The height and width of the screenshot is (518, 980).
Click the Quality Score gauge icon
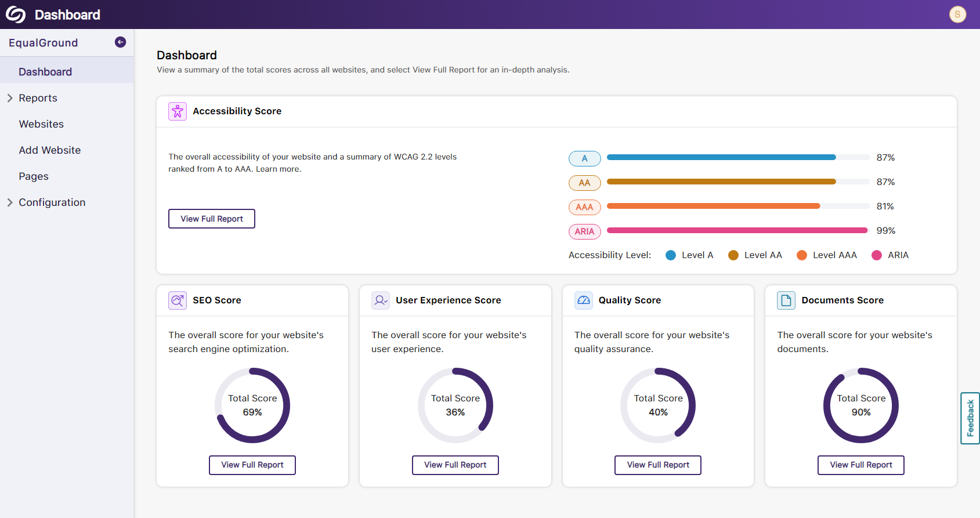[x=584, y=300]
